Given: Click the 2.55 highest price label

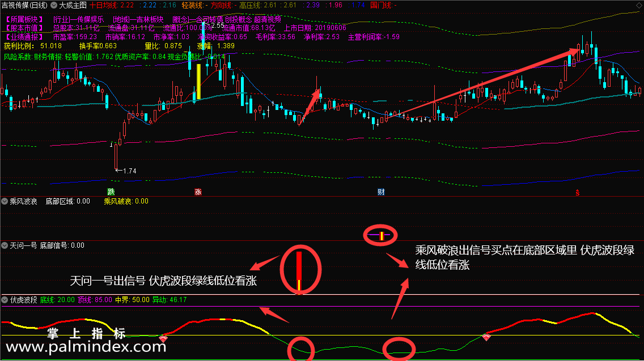Looking at the screenshot, I should click(218, 26).
